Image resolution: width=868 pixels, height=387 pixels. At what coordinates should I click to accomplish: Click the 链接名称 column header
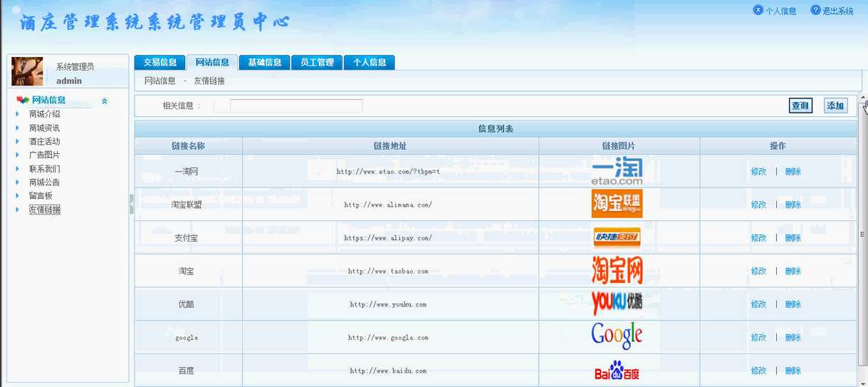(188, 145)
